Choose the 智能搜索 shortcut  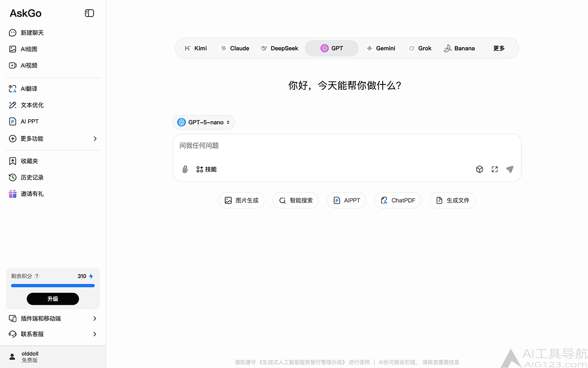296,200
